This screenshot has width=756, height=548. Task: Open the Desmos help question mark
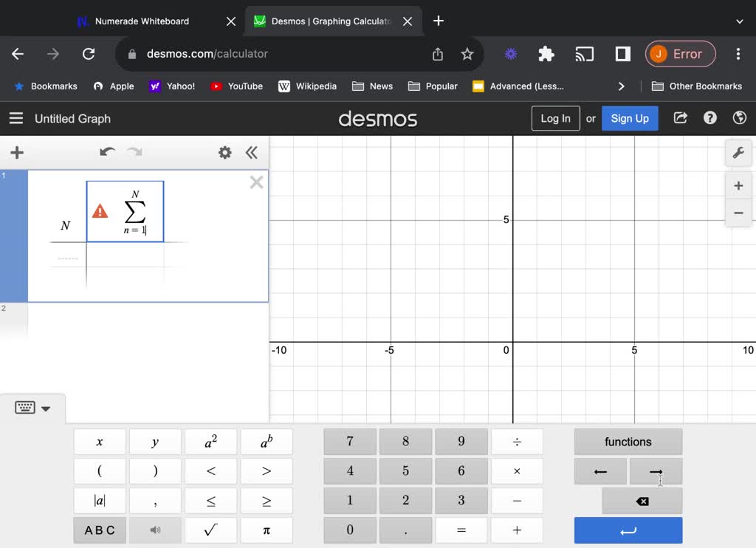pyautogui.click(x=710, y=118)
